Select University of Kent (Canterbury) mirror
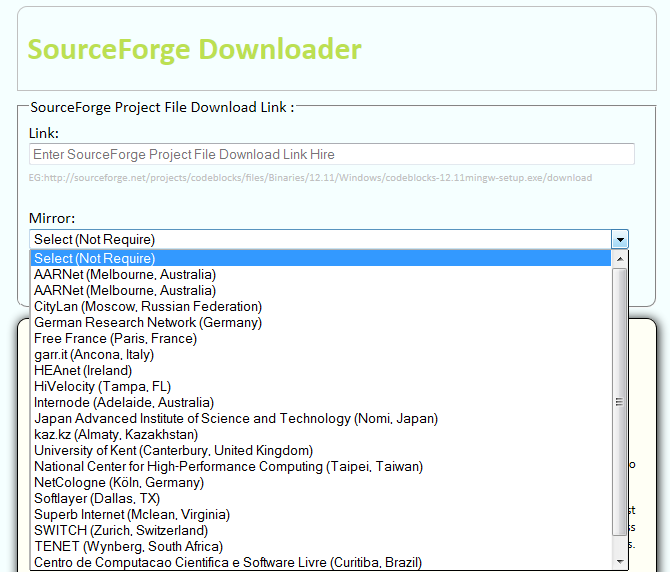This screenshot has width=670, height=572. 321,451
